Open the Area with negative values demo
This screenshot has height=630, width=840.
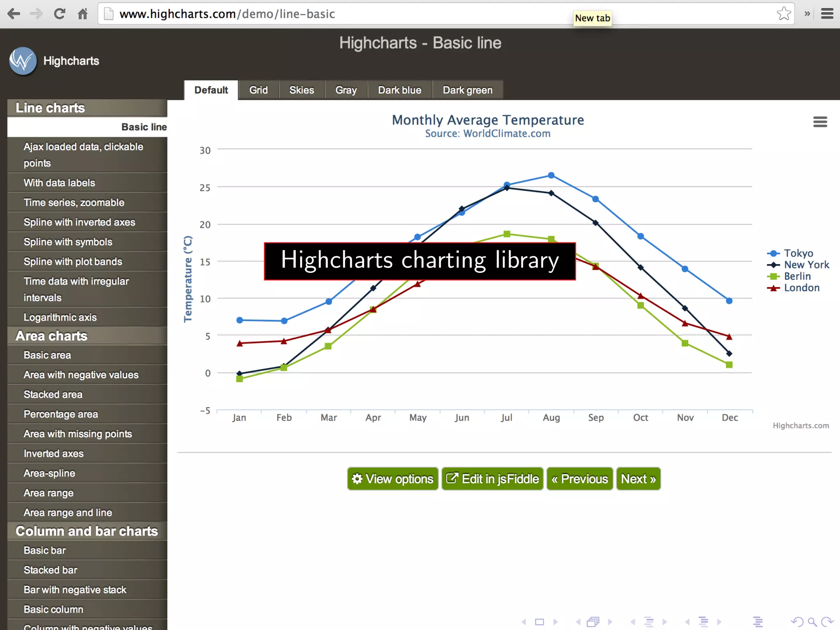point(87,375)
